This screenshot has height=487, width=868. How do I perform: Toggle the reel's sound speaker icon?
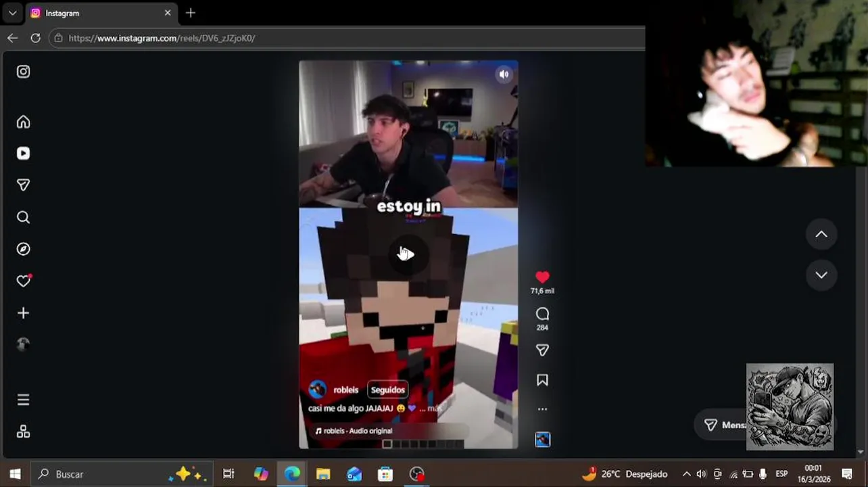504,74
